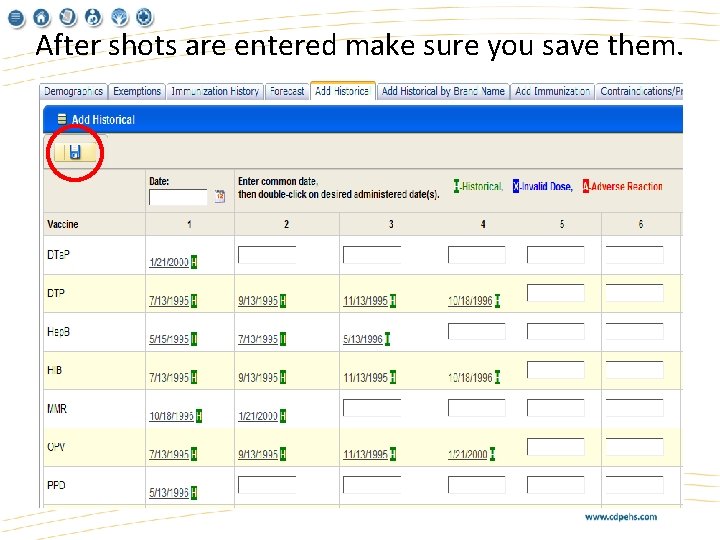Screen dimensions: 720x540
Task: Click the blue Invalid Dose legend icon
Action: coord(516,186)
